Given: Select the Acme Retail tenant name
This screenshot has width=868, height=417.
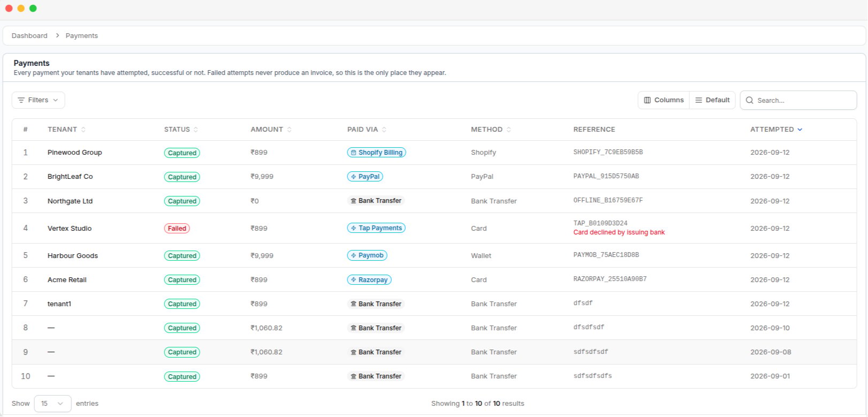Looking at the screenshot, I should tap(67, 280).
